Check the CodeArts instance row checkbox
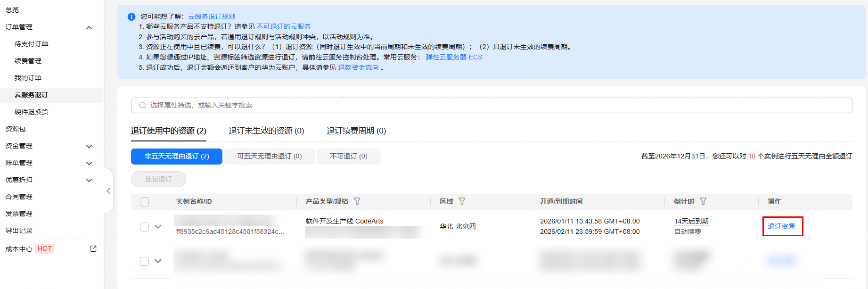The width and height of the screenshot is (868, 289). [x=145, y=227]
